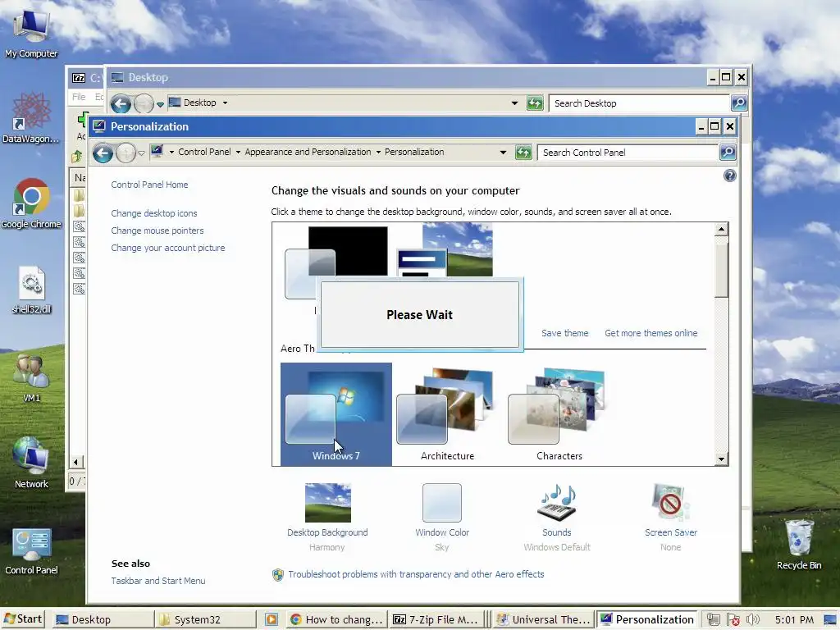
Task: Open address history dropdown in Personalization window
Action: pos(503,153)
